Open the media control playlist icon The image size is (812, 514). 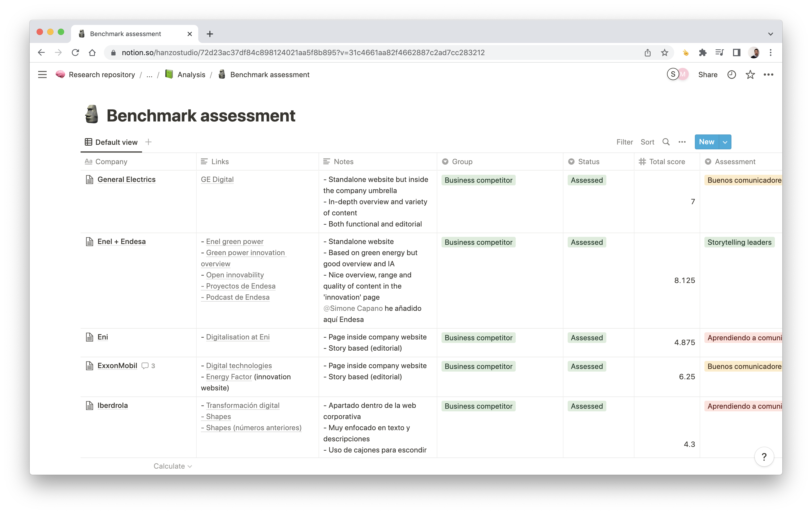pyautogui.click(x=719, y=53)
